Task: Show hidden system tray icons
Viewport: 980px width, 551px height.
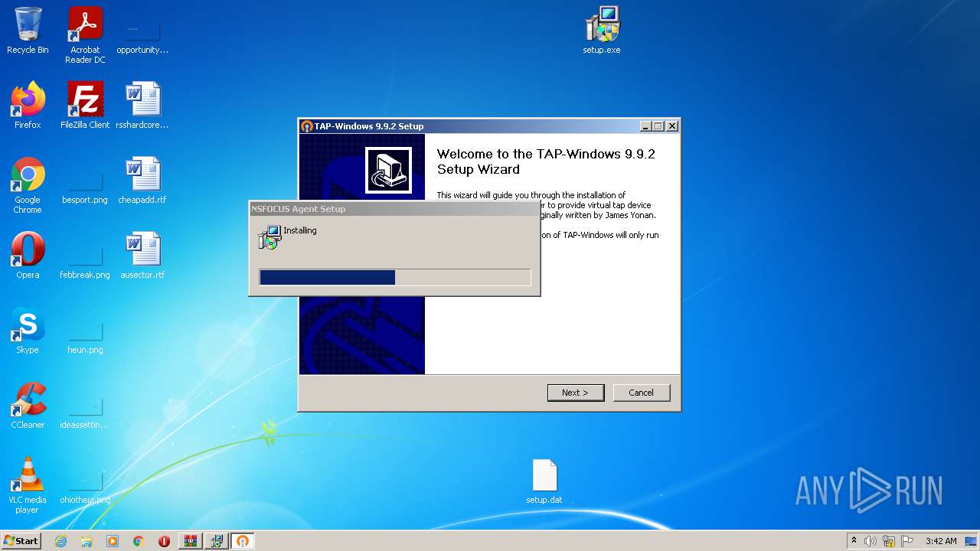Action: pyautogui.click(x=854, y=541)
